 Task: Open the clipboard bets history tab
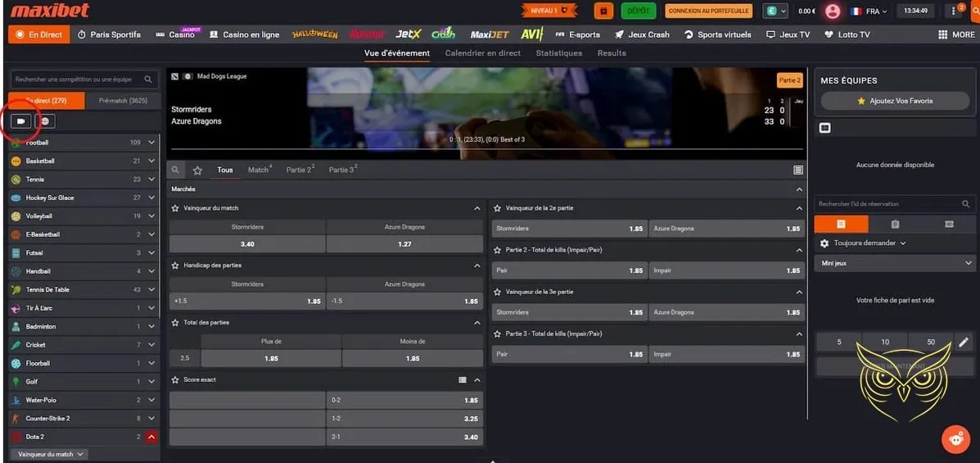[895, 224]
